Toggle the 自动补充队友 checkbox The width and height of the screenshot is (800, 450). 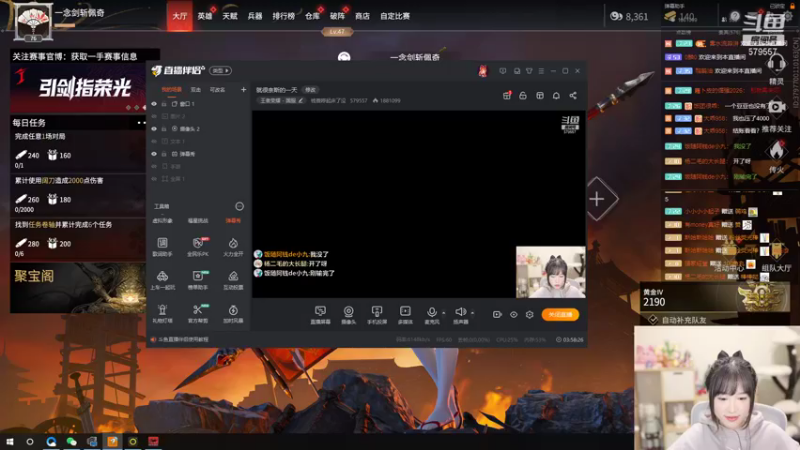point(653,320)
